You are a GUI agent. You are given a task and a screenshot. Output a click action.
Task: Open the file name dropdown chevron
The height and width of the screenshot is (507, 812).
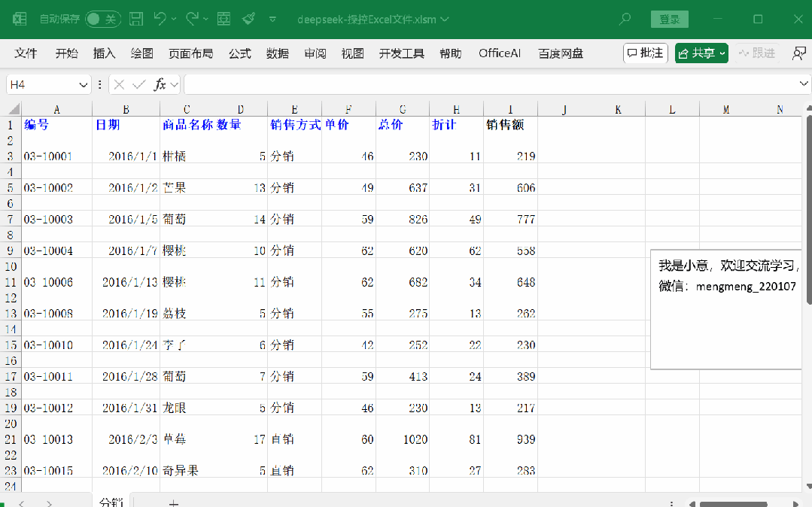[x=444, y=20]
